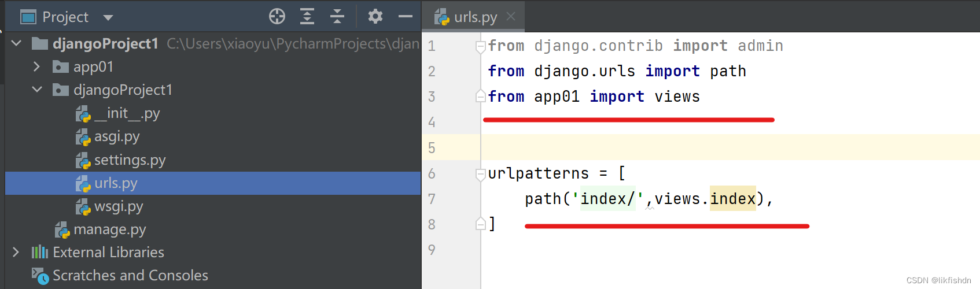The image size is (980, 289).
Task: Click highlighted 'index' after views. on line 7
Action: pyautogui.click(x=733, y=199)
